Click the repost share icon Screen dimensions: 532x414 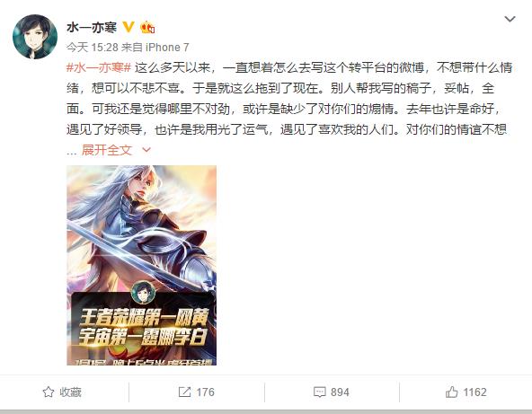point(184,392)
